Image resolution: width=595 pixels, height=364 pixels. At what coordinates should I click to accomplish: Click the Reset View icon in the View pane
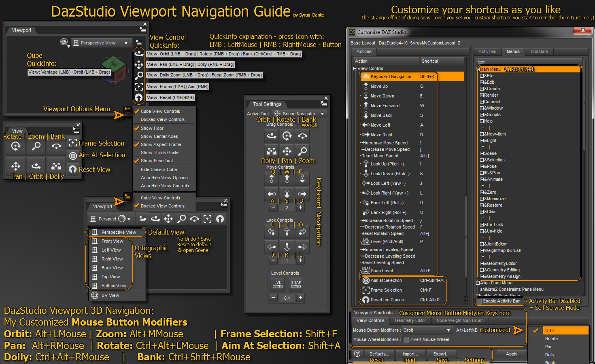point(73,169)
